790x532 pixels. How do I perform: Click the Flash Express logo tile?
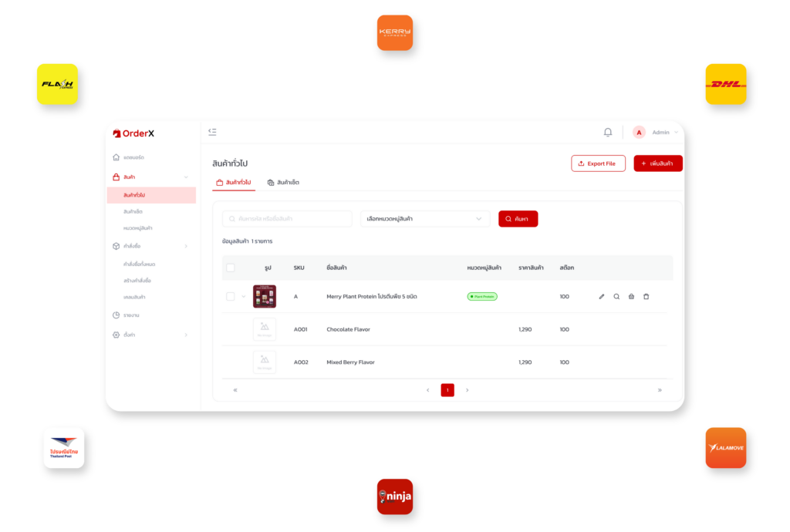(57, 84)
